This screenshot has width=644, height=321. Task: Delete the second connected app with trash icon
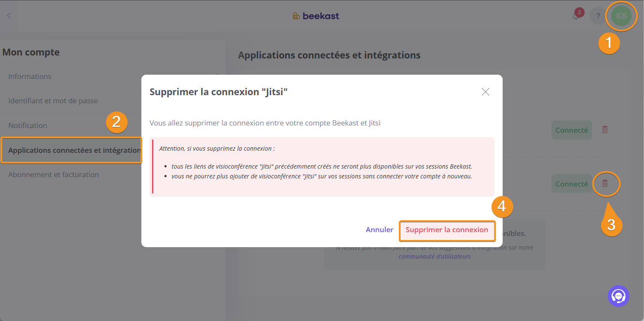605,184
